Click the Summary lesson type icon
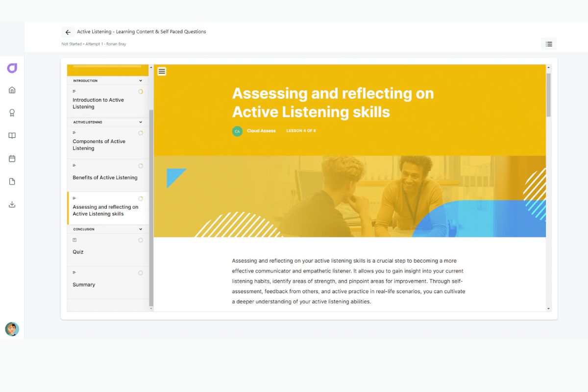Screen dimensions: 588x392 click(x=74, y=272)
